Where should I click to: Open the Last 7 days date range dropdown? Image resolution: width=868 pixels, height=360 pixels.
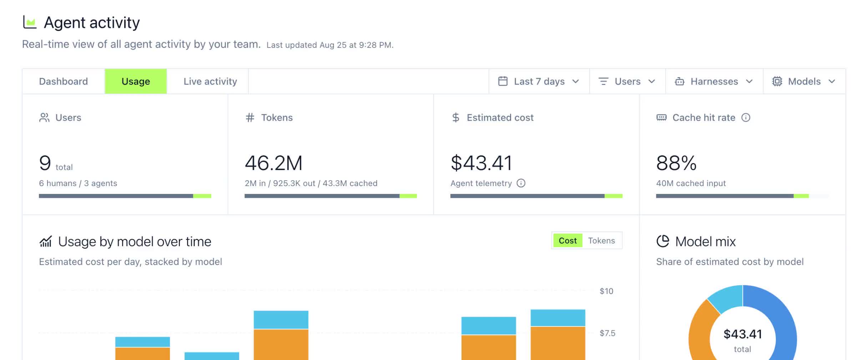(539, 81)
